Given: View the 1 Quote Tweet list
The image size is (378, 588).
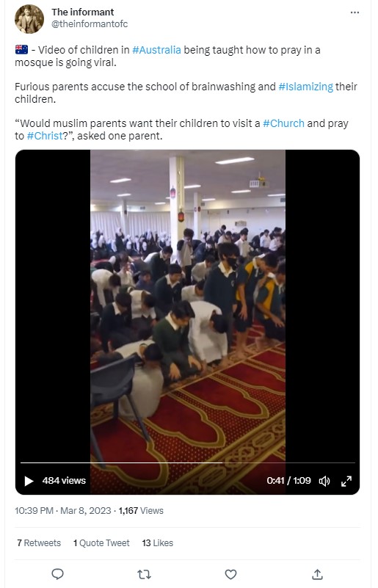Looking at the screenshot, I should pyautogui.click(x=101, y=542).
